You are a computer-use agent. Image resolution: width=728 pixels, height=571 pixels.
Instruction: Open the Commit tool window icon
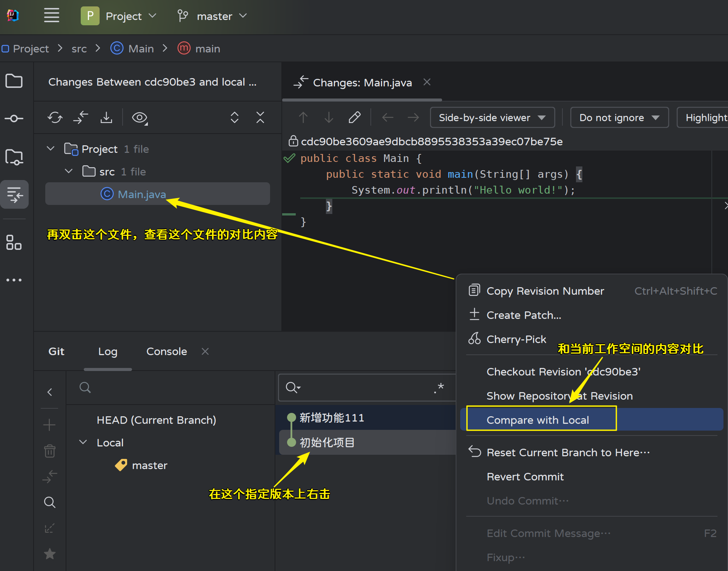click(14, 119)
